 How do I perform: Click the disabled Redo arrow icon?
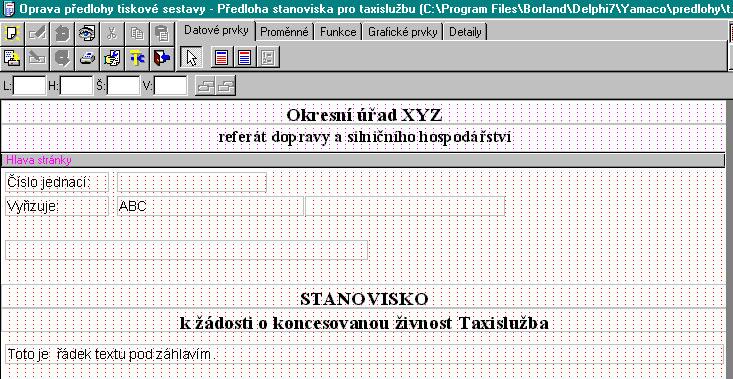tap(63, 58)
